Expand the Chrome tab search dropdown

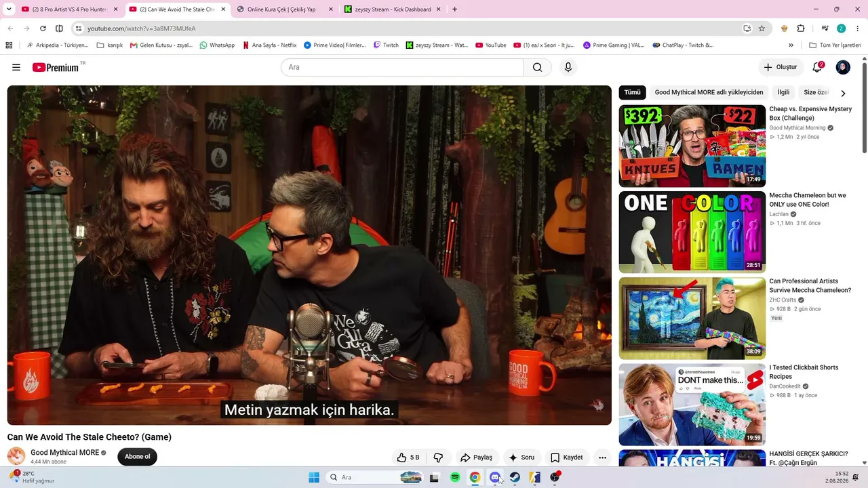10,9
